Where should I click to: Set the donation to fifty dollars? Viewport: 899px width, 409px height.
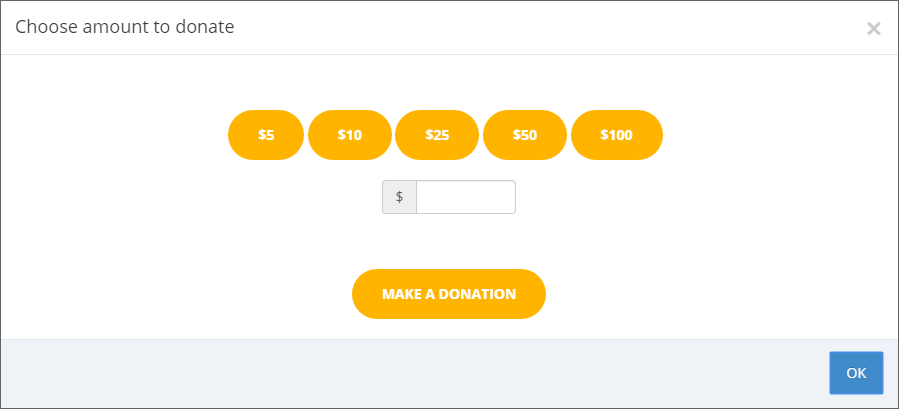(525, 135)
